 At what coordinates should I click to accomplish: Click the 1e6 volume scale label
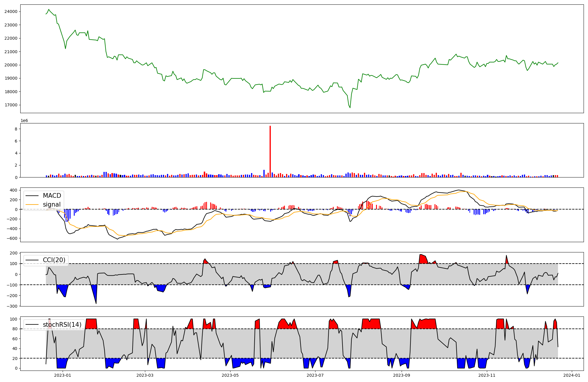24,121
